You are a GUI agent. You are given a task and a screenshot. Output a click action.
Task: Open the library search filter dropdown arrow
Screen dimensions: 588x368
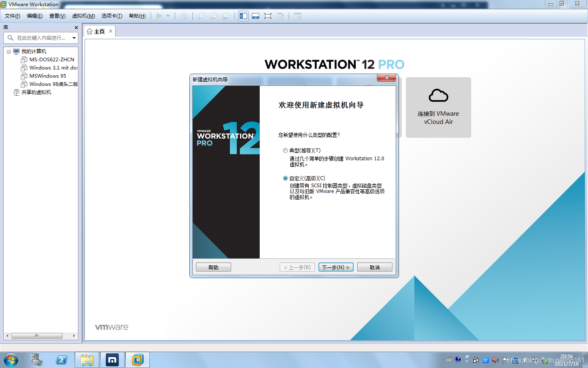tap(74, 38)
